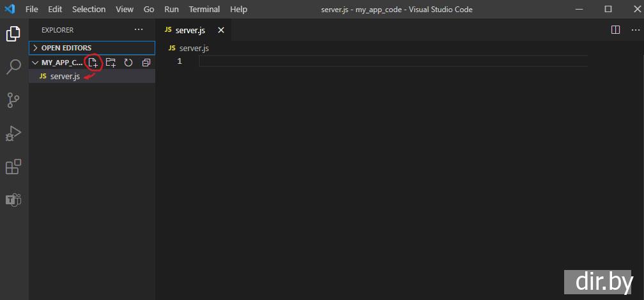The height and width of the screenshot is (300, 644).
Task: Open the Search view in activity bar
Action: [x=13, y=66]
